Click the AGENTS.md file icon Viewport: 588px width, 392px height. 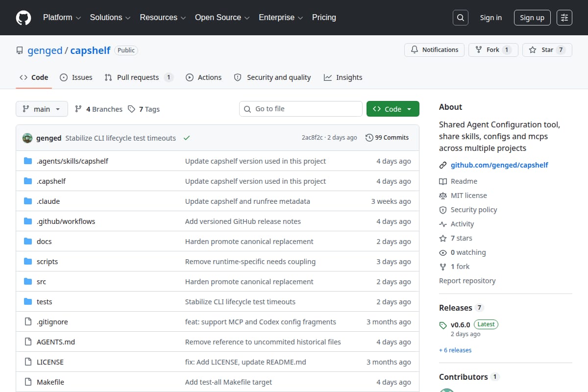click(x=28, y=342)
